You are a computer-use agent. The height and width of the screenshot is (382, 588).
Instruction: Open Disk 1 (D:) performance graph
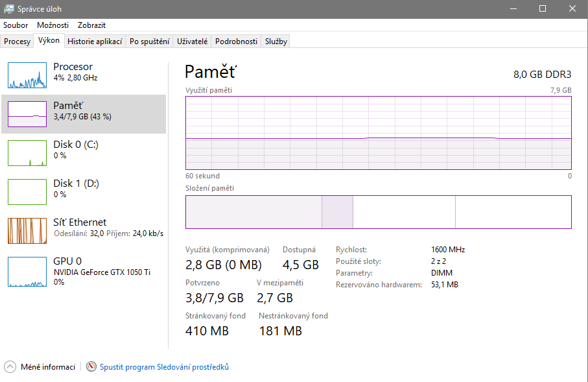[x=27, y=192]
